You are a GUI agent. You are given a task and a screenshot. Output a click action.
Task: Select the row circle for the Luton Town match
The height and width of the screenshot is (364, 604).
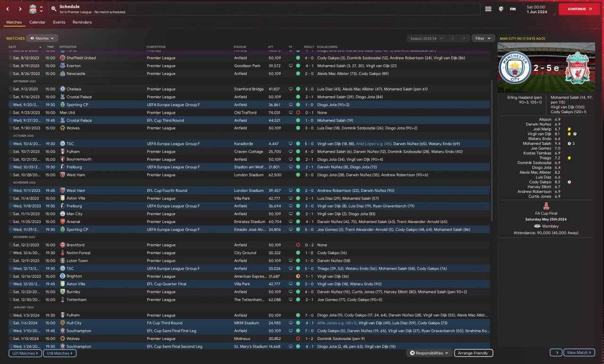point(10,261)
